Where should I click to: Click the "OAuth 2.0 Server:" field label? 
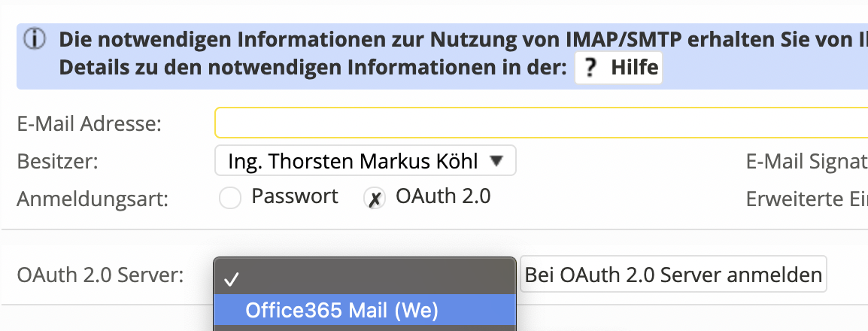100,275
